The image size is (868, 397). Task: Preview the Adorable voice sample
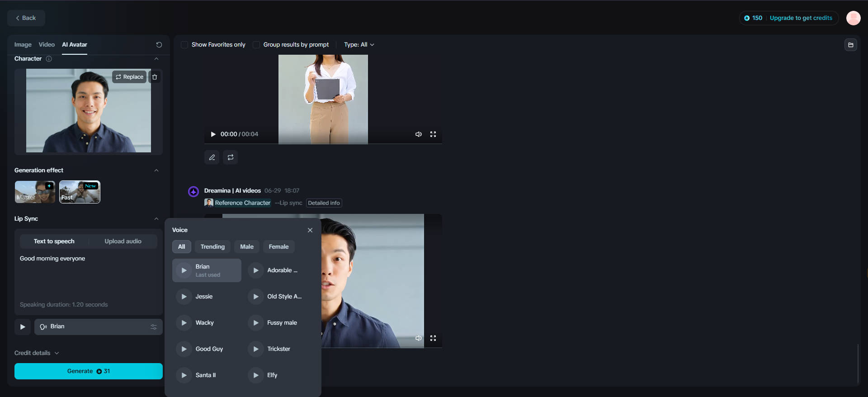(x=256, y=270)
